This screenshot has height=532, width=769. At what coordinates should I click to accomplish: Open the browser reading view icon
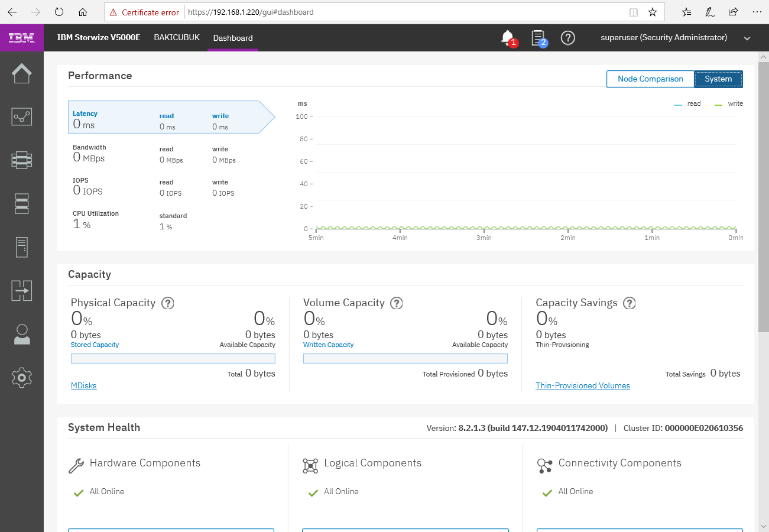[633, 12]
